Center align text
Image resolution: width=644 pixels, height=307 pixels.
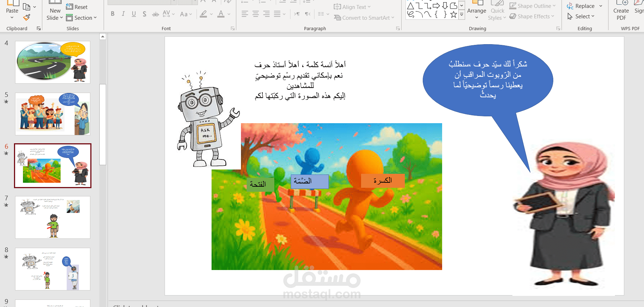coord(256,14)
